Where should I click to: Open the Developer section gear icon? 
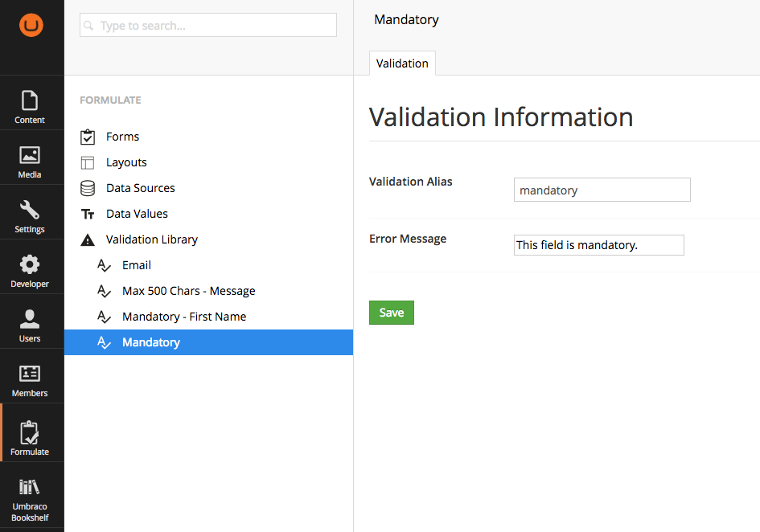point(30,264)
